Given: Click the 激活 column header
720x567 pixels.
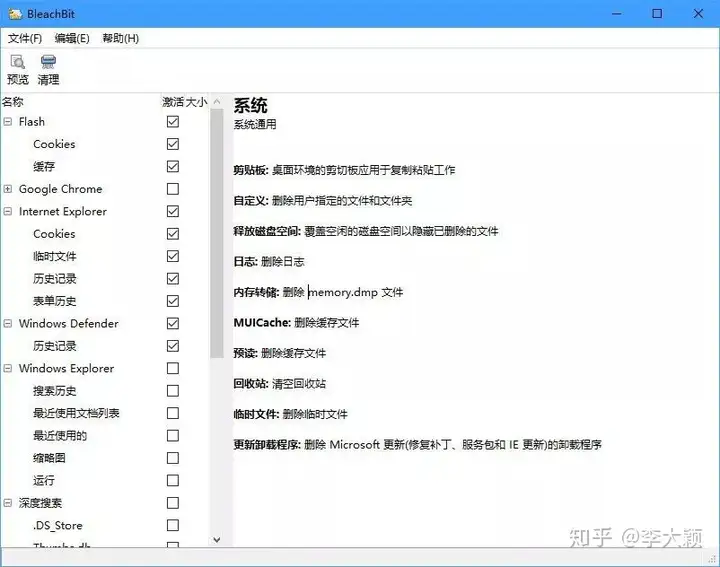Looking at the screenshot, I should pos(173,102).
